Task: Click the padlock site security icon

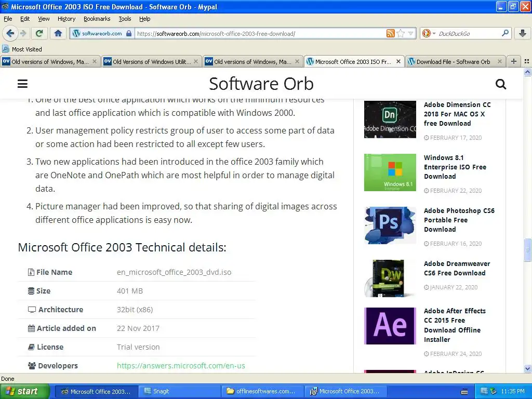Action: click(129, 33)
